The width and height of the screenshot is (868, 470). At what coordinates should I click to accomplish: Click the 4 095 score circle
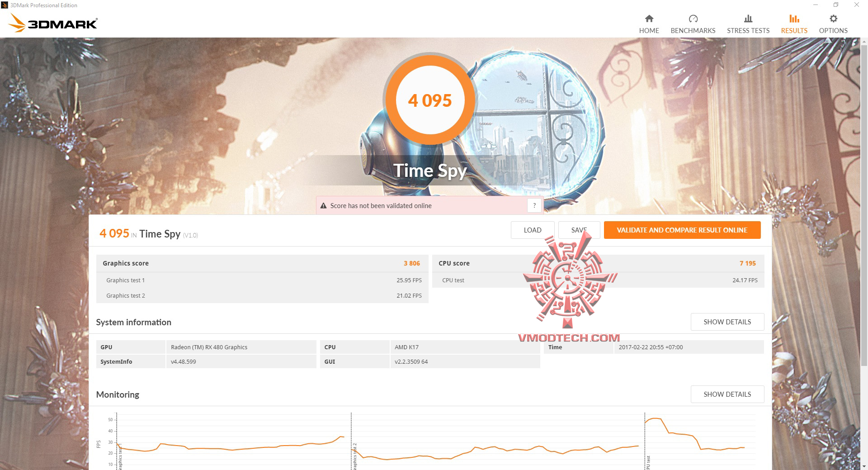(x=430, y=100)
